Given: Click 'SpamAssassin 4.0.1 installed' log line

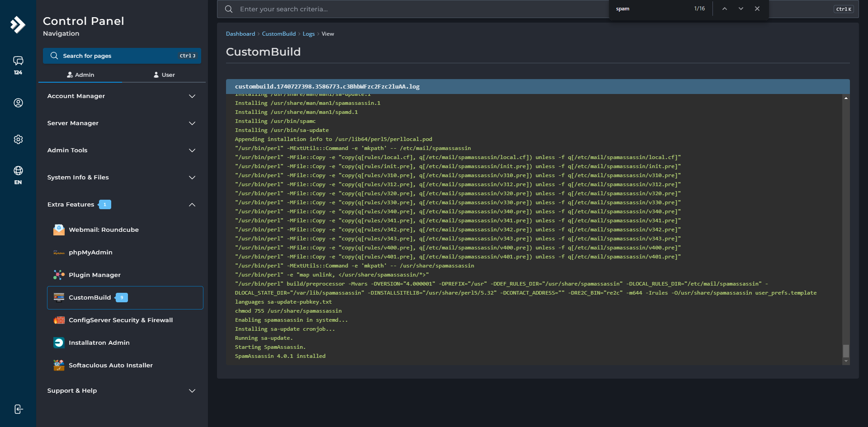Looking at the screenshot, I should click(x=280, y=356).
